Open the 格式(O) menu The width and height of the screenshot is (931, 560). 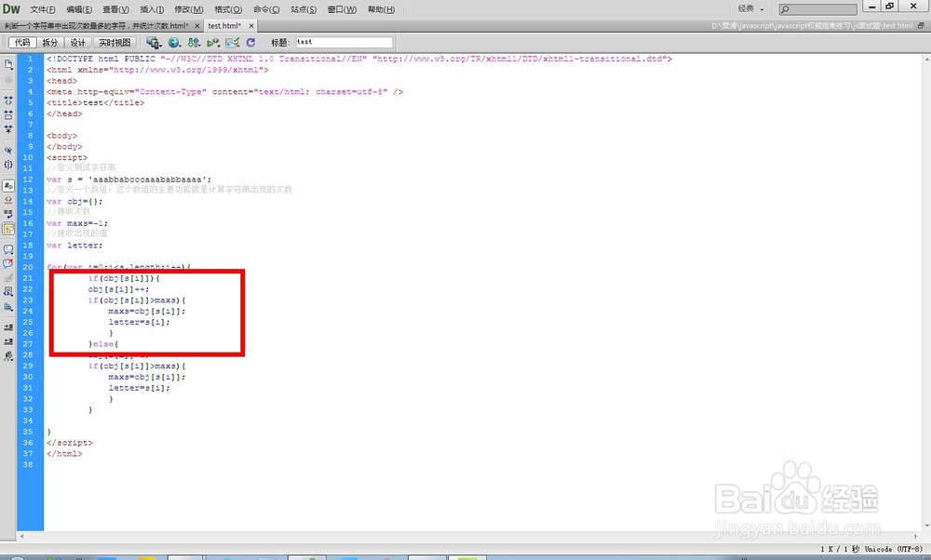coord(228,9)
